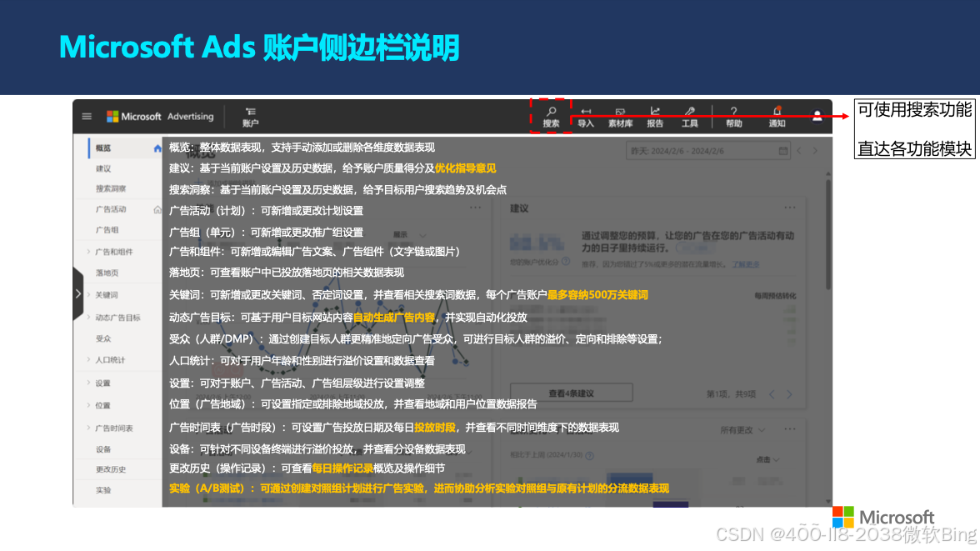
Task: Click the Microsoft Advertising logo
Action: tap(160, 117)
